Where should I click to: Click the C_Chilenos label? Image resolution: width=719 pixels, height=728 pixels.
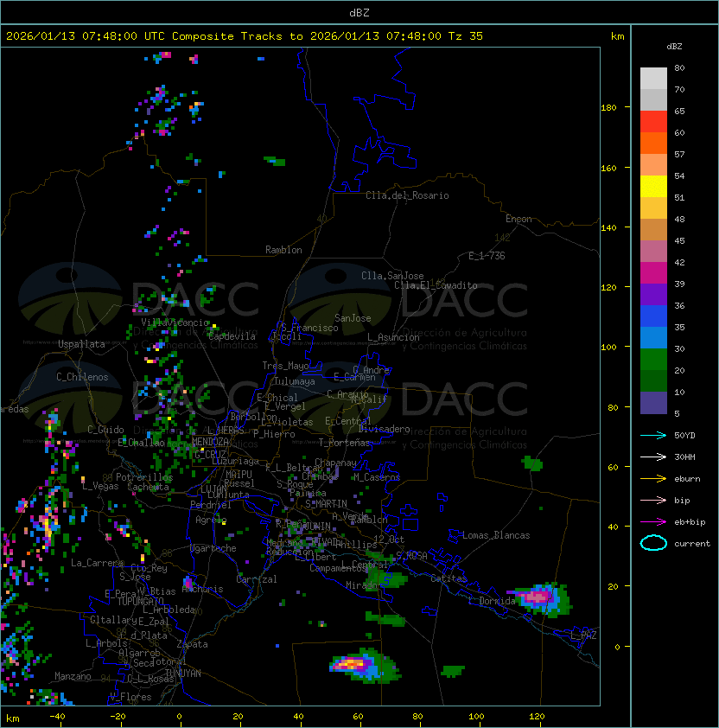coord(82,377)
